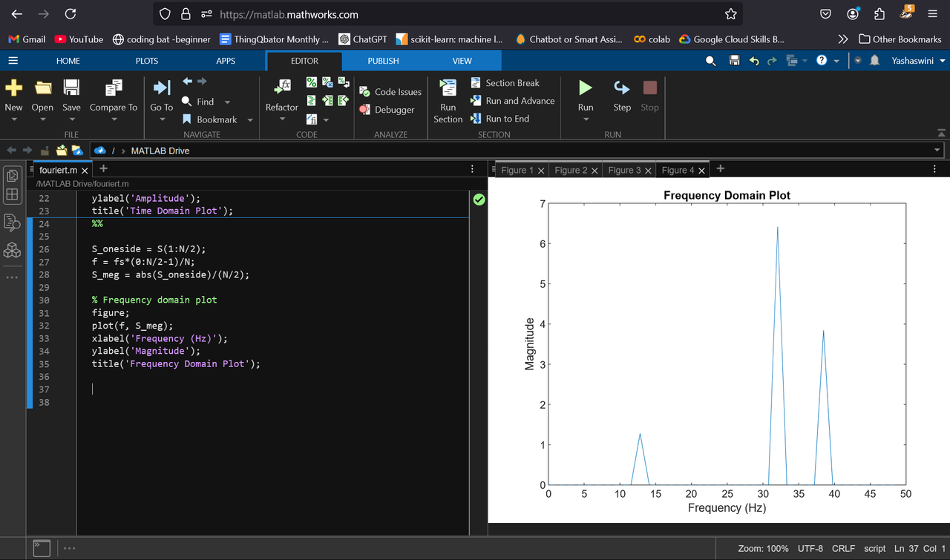
Task: Open the Save dropdown arrow
Action: [x=71, y=119]
